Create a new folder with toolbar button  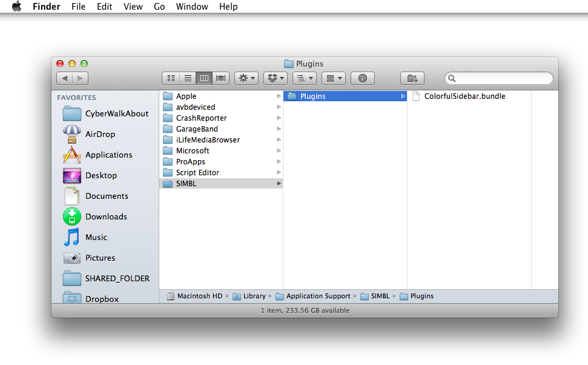[x=412, y=78]
